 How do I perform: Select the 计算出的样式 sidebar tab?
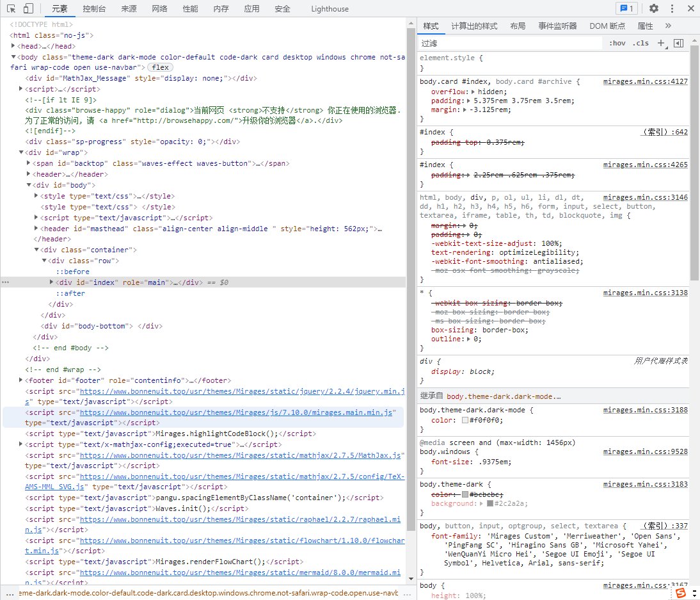pyautogui.click(x=474, y=26)
